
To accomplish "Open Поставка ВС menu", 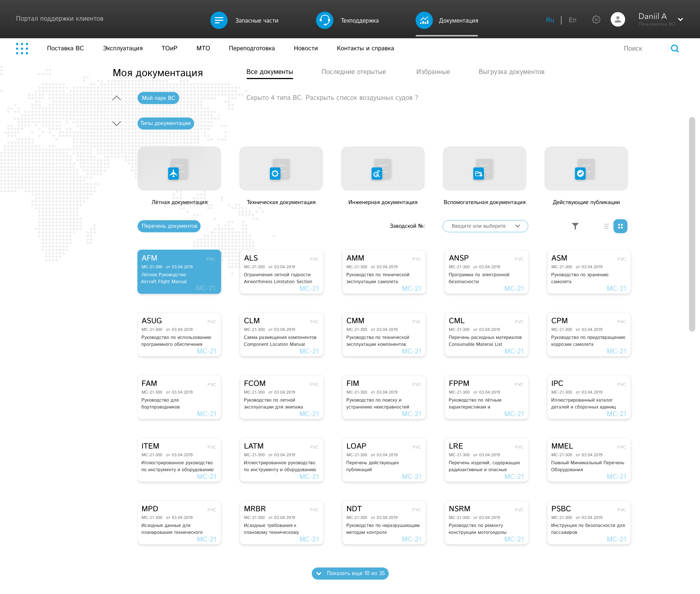I will (65, 48).
